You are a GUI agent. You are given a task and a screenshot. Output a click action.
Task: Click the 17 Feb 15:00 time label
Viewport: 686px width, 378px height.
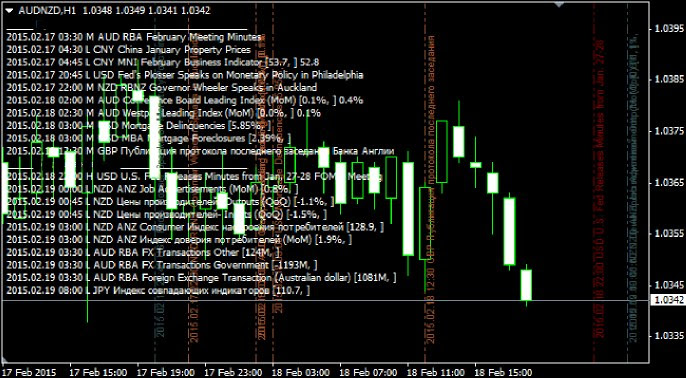[98, 372]
